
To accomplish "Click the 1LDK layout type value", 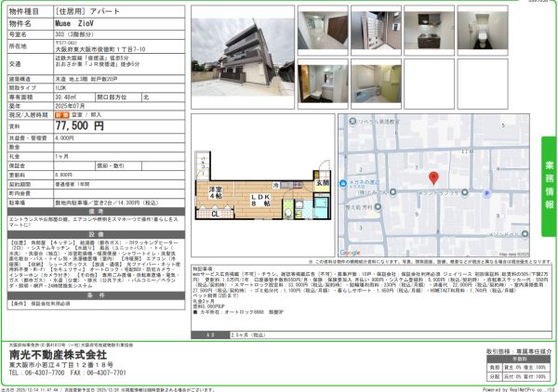I will click(60, 88).
